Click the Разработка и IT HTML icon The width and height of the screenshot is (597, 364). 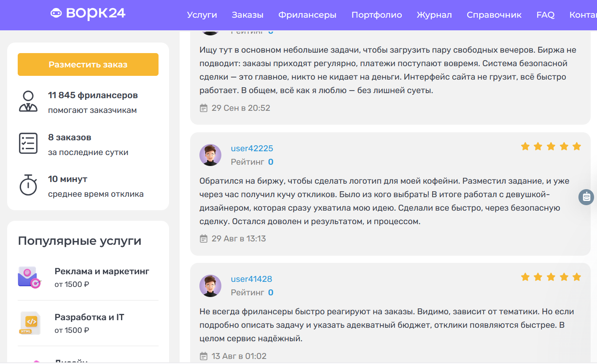coord(29,323)
